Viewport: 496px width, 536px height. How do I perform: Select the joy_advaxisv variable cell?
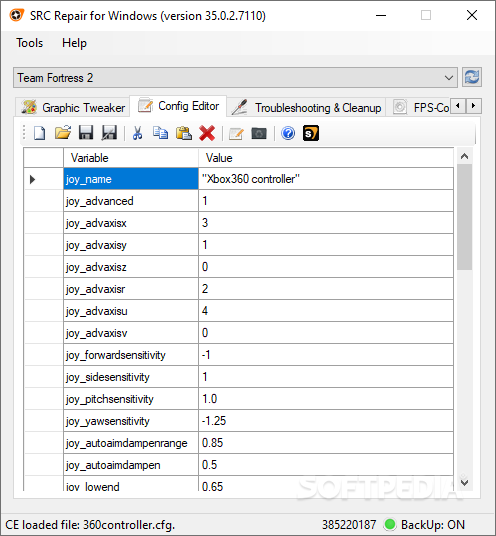[131, 333]
